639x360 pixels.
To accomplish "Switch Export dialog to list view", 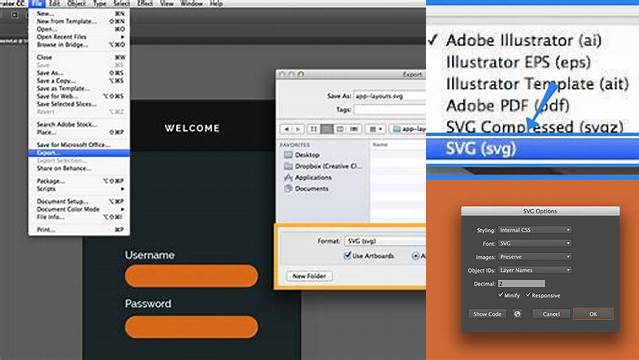I will (327, 129).
